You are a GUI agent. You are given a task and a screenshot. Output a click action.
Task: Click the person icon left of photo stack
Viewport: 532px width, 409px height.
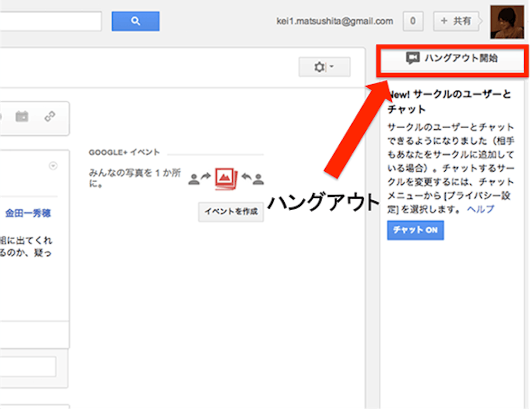pyautogui.click(x=194, y=179)
